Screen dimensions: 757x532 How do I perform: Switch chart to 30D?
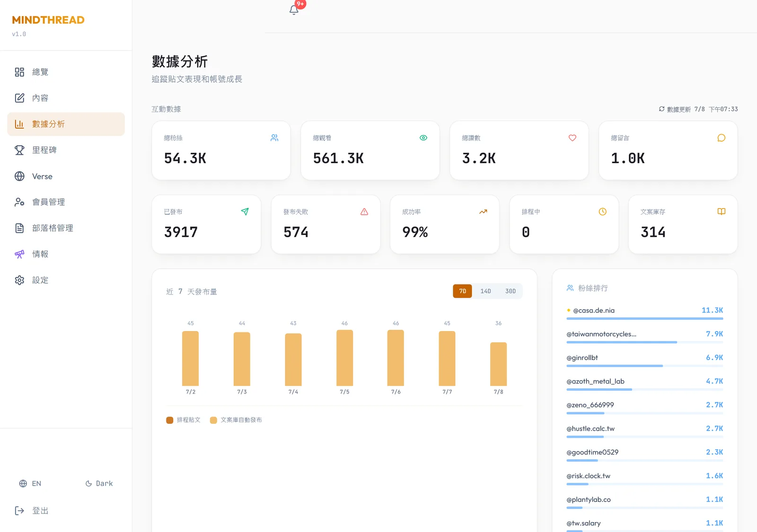(511, 291)
